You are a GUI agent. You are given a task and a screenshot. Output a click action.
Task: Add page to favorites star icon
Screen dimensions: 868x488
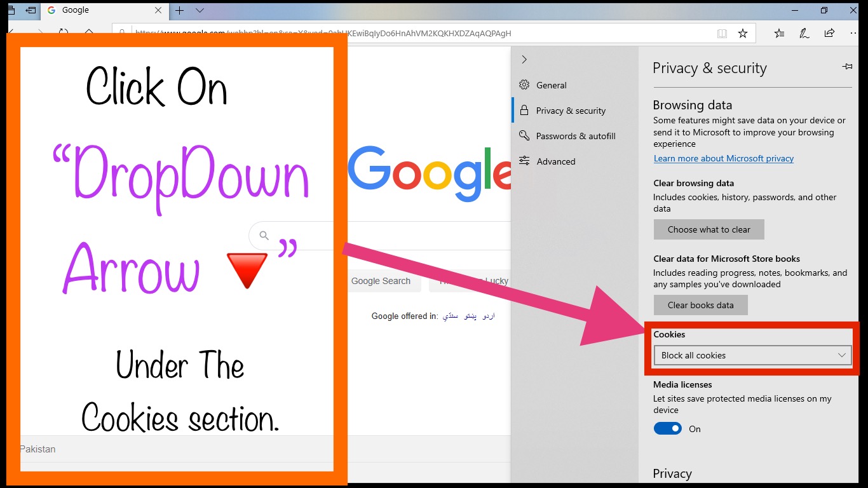coord(743,33)
